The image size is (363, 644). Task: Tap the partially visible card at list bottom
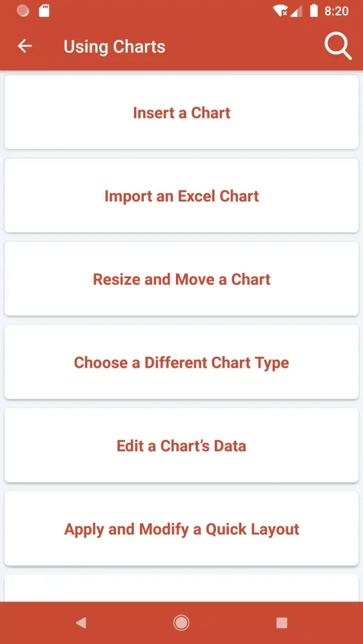(181, 589)
